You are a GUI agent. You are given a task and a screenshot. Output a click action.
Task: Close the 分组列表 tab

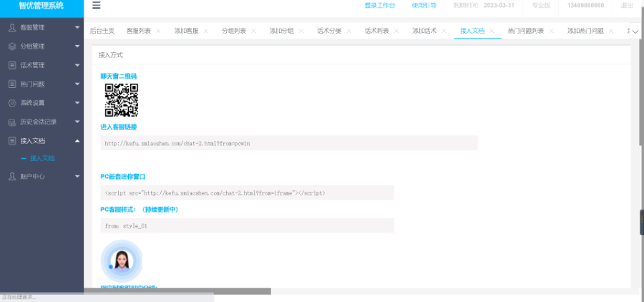click(253, 31)
